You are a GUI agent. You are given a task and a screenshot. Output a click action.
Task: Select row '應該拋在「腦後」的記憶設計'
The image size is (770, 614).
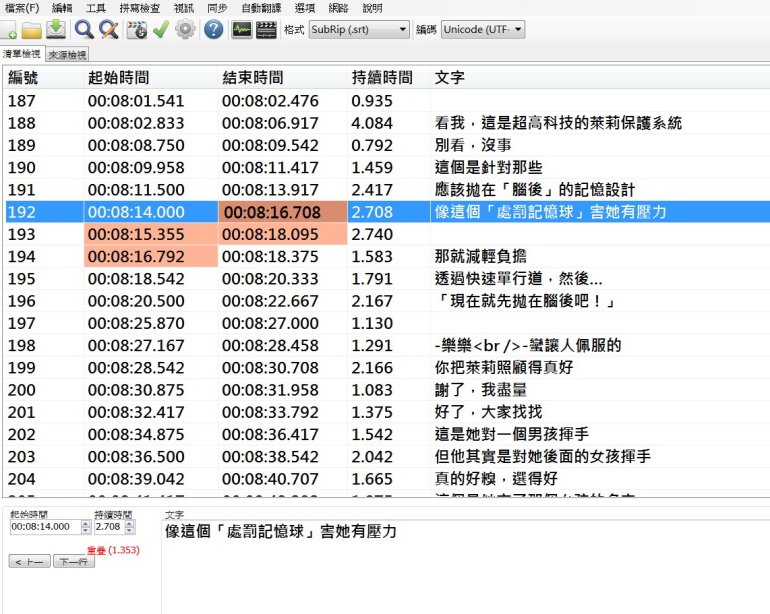tap(387, 190)
